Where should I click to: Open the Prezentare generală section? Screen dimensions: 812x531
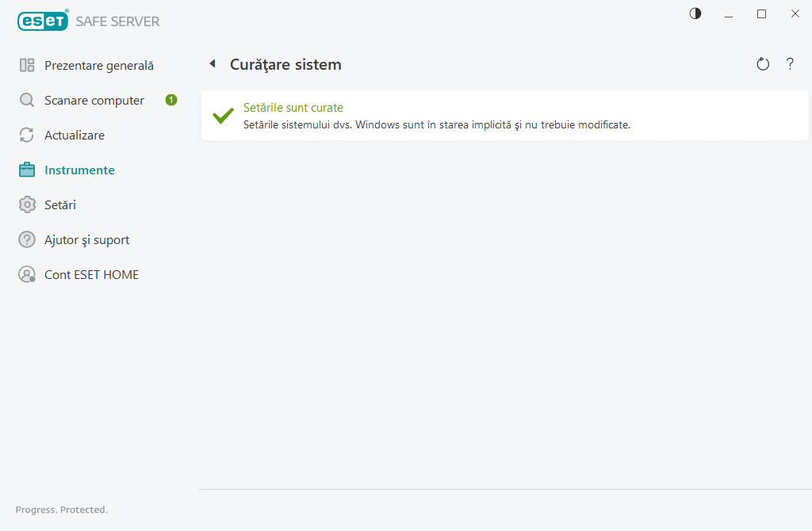[x=99, y=66]
